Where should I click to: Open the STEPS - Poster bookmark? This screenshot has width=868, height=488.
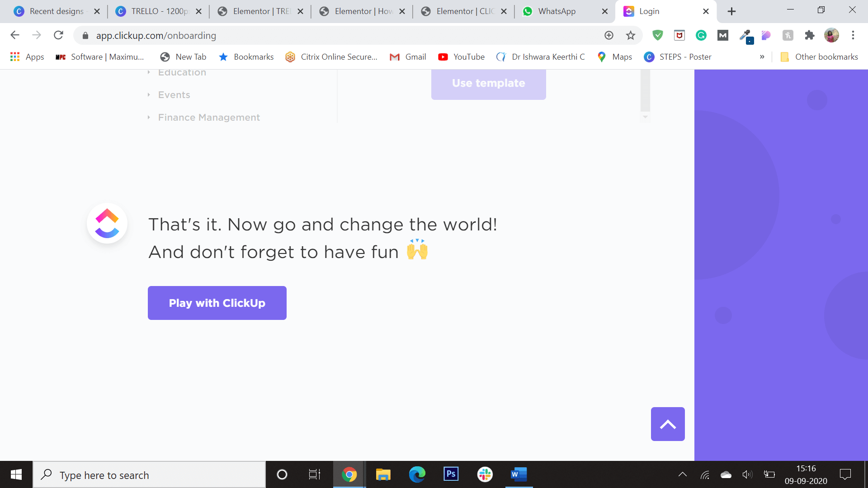[x=678, y=57]
